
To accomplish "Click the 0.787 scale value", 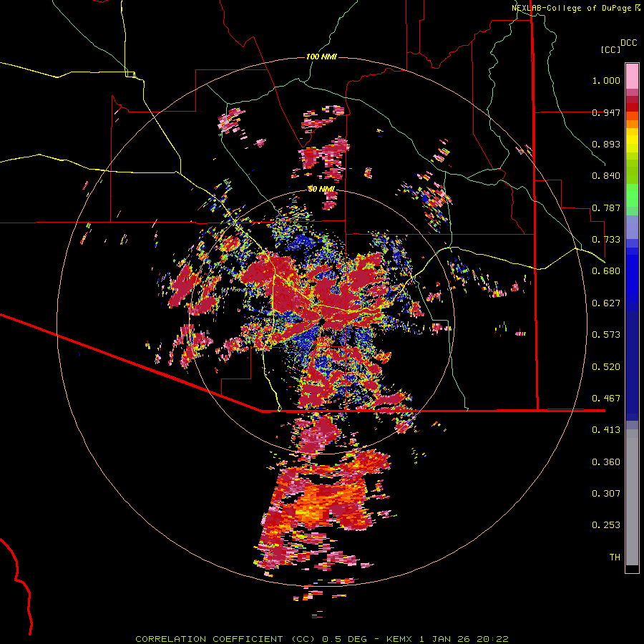I will 606,208.
